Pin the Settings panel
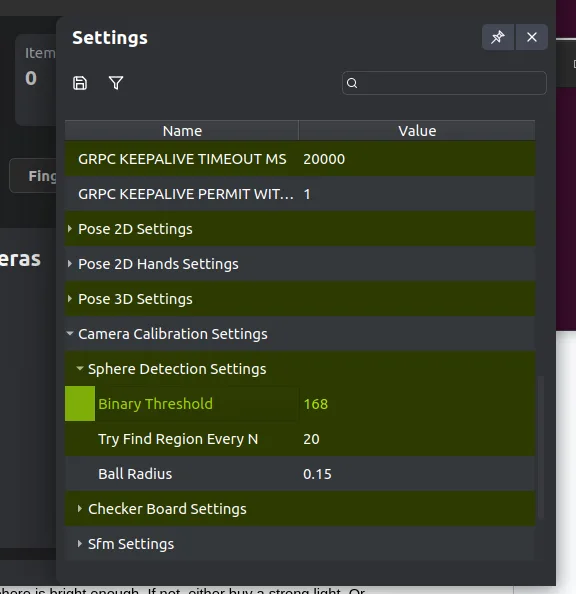 498,37
